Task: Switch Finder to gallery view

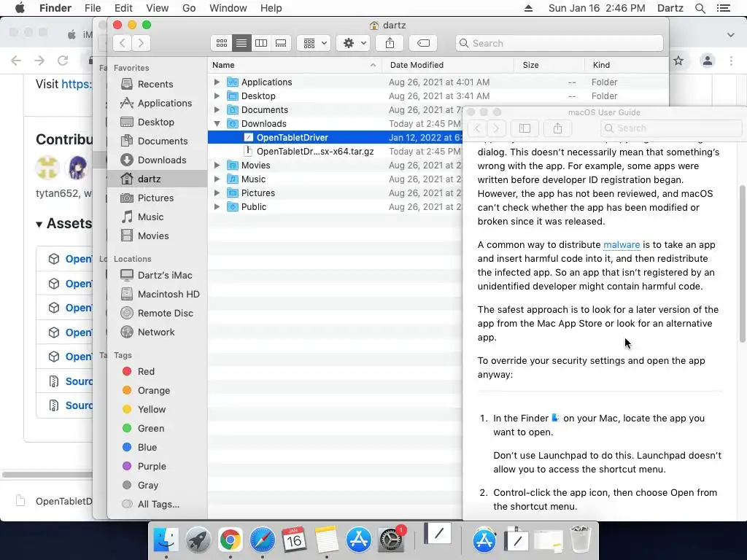Action: point(281,43)
